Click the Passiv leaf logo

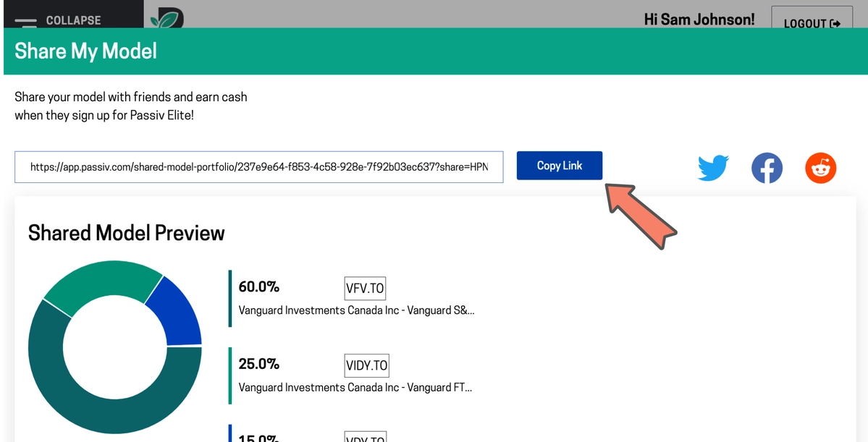click(x=167, y=19)
